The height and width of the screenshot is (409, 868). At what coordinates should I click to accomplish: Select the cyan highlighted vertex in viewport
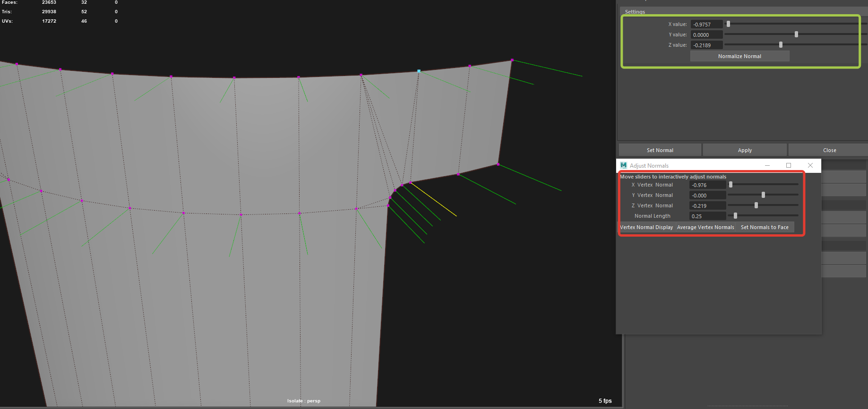[419, 71]
